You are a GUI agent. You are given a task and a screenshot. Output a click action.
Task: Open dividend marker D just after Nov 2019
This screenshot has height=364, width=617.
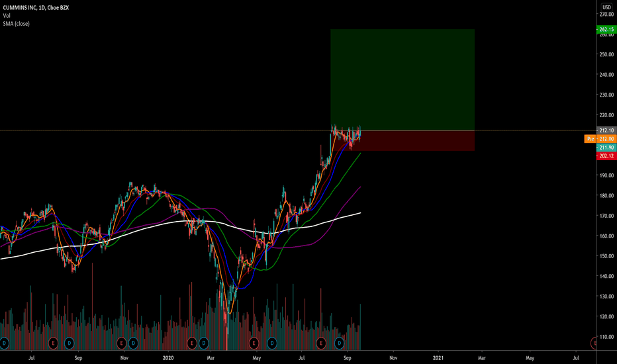coord(133,343)
